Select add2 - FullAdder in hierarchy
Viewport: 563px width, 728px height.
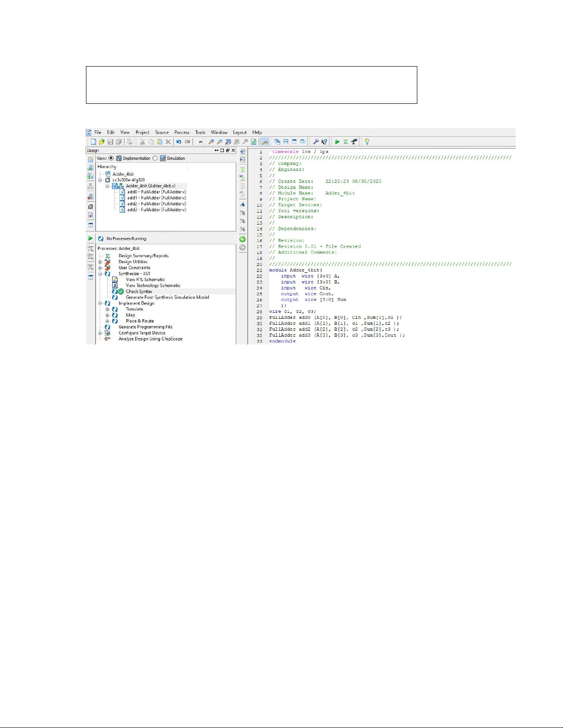pos(157,204)
